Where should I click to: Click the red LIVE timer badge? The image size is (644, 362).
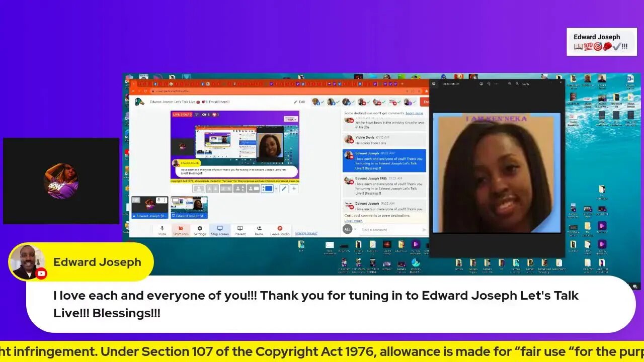click(182, 115)
